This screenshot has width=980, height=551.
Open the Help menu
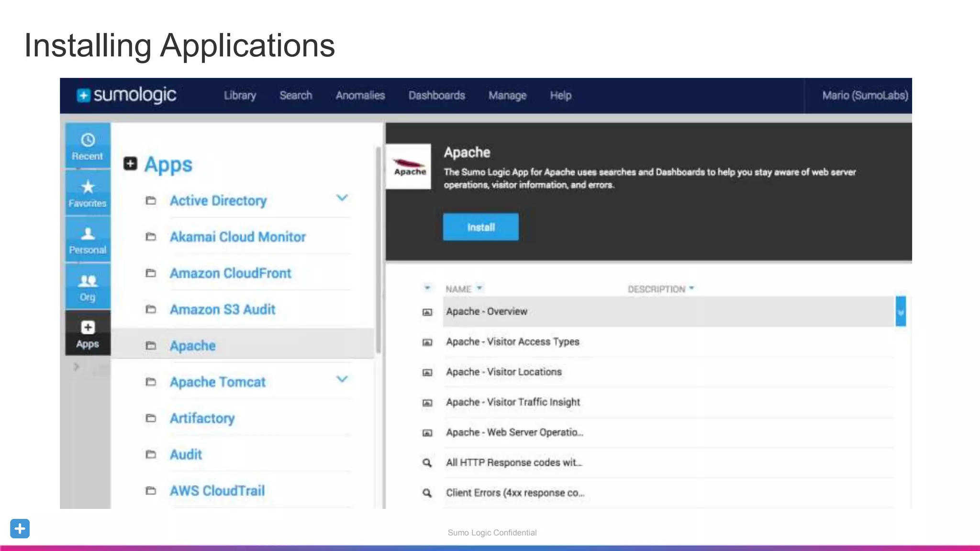[560, 95]
